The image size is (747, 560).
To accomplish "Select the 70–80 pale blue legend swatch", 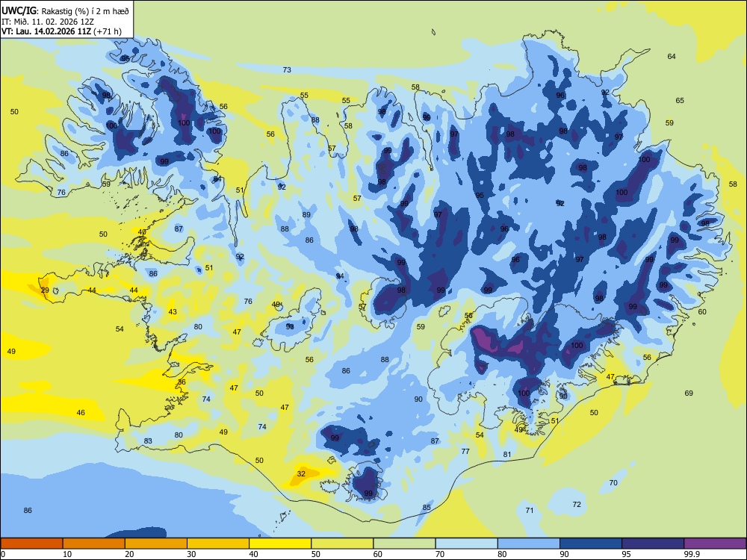I will (x=466, y=544).
